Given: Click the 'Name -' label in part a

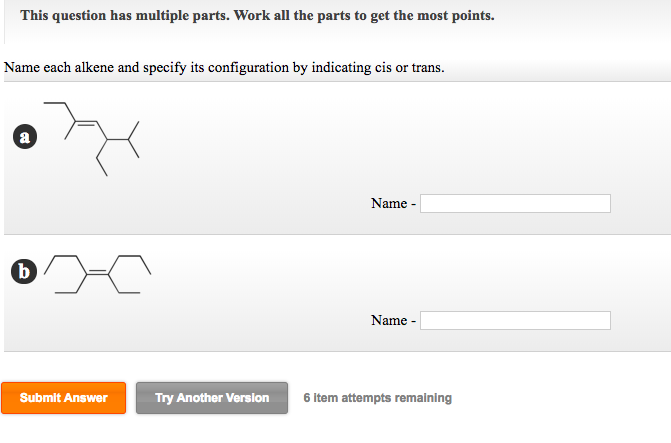Looking at the screenshot, I should tap(393, 203).
